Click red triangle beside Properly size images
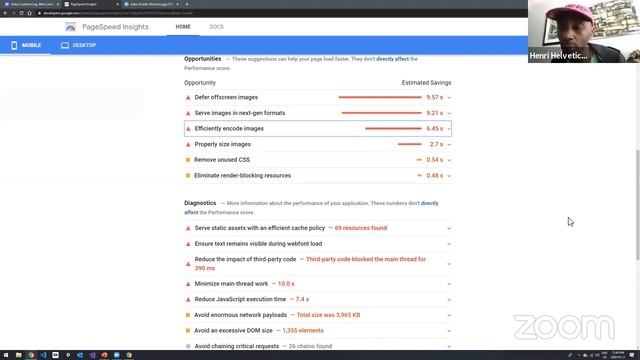This screenshot has width=640, height=360. (x=188, y=144)
